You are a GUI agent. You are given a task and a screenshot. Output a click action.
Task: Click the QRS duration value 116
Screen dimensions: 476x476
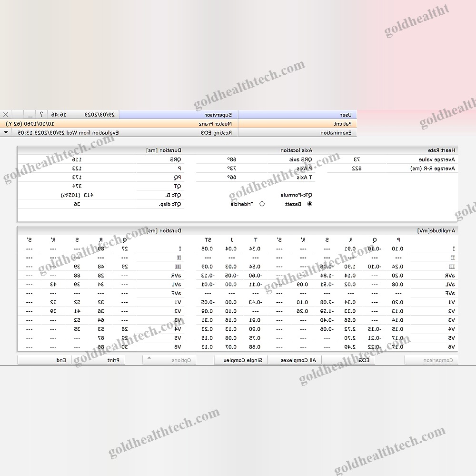pyautogui.click(x=77, y=159)
